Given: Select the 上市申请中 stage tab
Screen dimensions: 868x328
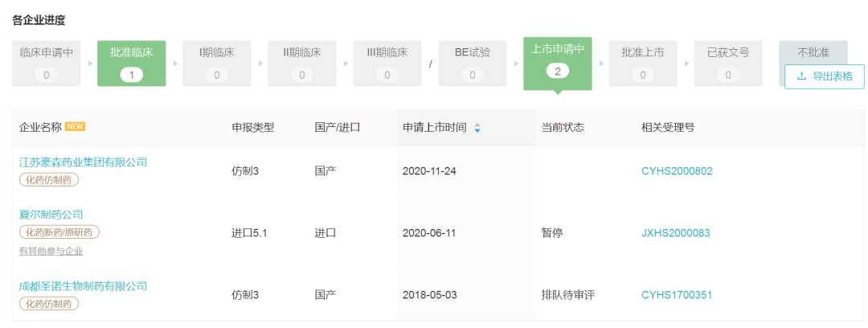Looking at the screenshot, I should point(558,64).
